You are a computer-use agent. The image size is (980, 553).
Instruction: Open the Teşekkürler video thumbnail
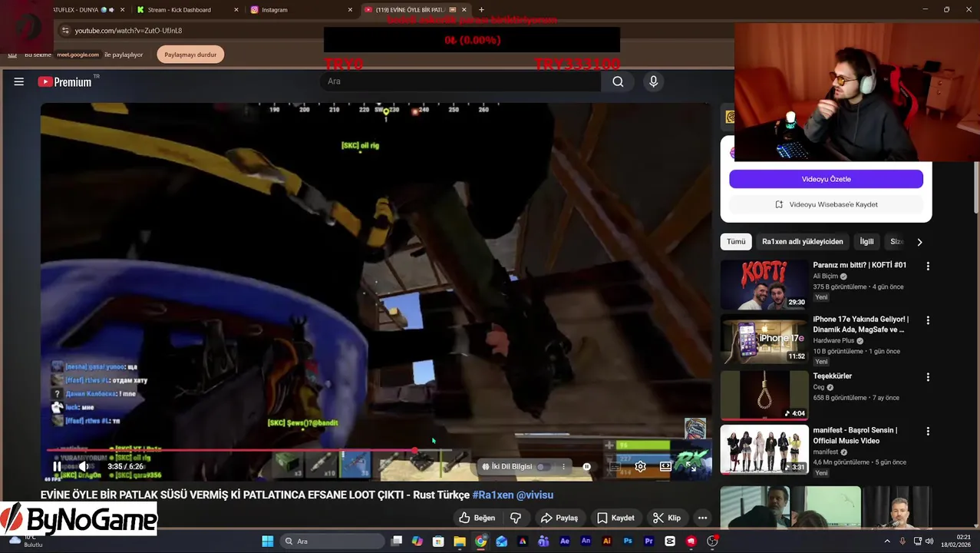click(764, 396)
